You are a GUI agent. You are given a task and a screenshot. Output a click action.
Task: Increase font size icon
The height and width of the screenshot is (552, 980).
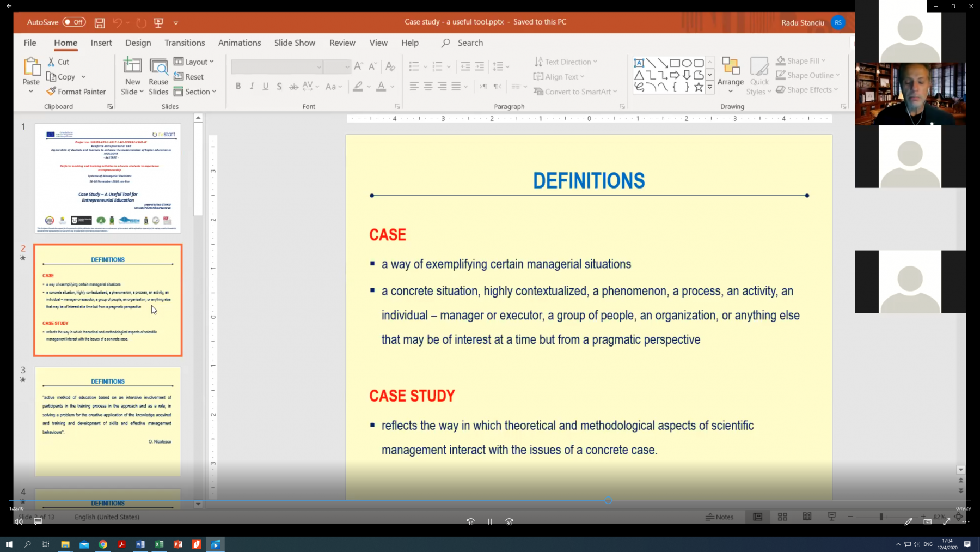click(x=358, y=66)
